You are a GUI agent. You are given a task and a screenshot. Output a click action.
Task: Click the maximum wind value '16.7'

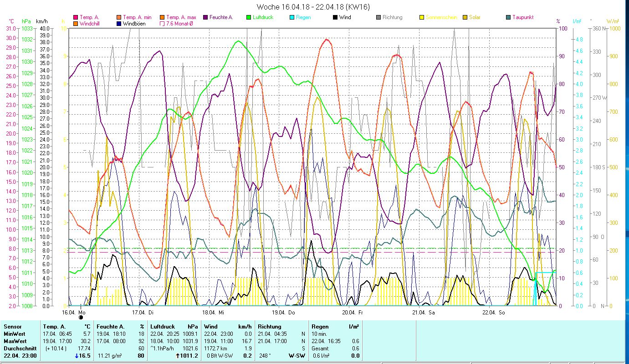click(x=247, y=341)
